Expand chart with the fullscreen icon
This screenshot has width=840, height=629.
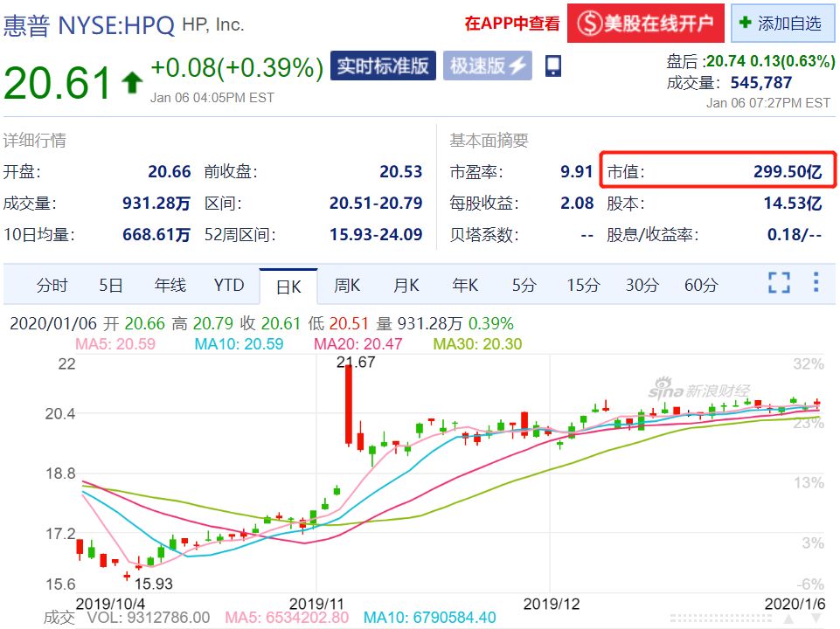[779, 283]
